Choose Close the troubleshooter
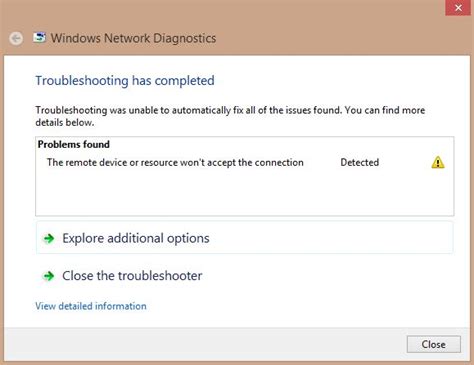Image resolution: width=474 pixels, height=365 pixels. 132,276
